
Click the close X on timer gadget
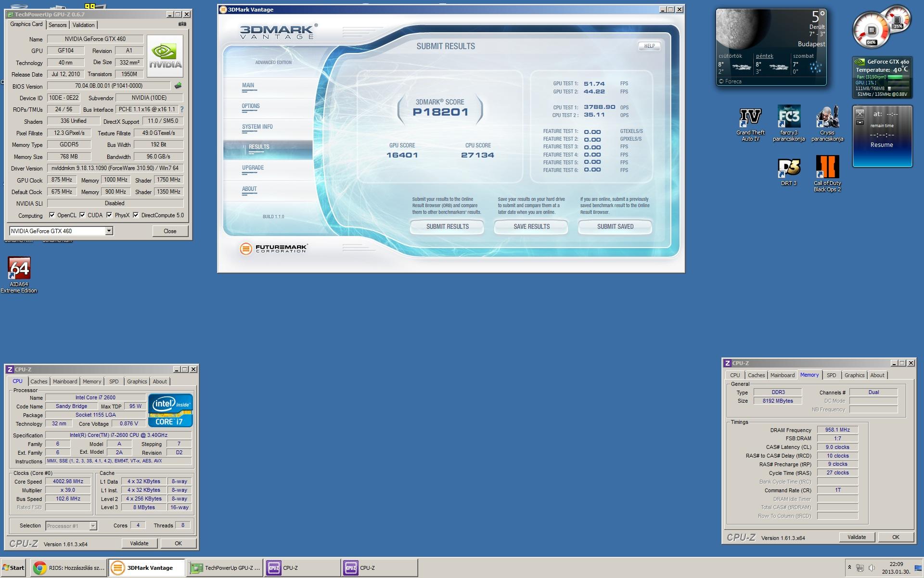pyautogui.click(x=860, y=114)
